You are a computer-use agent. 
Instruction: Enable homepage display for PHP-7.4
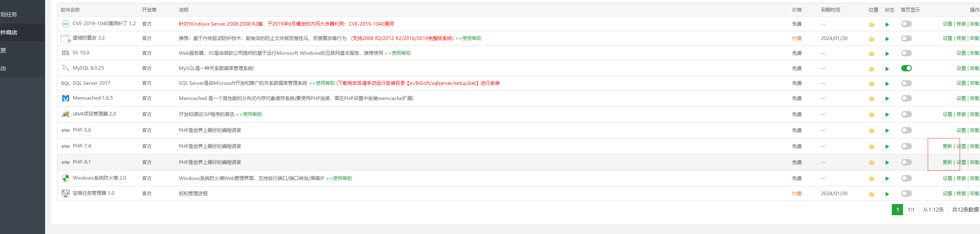[906, 146]
